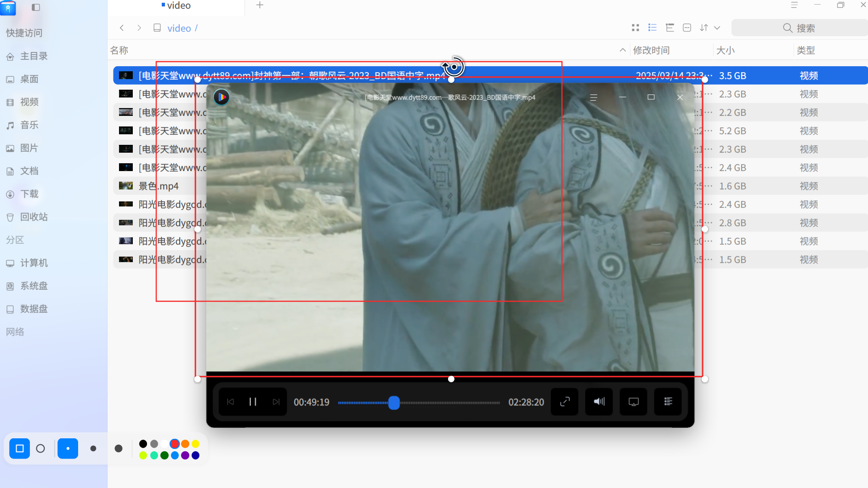The height and width of the screenshot is (488, 868).
Task: Sort files by the 名称 column
Action: point(119,51)
